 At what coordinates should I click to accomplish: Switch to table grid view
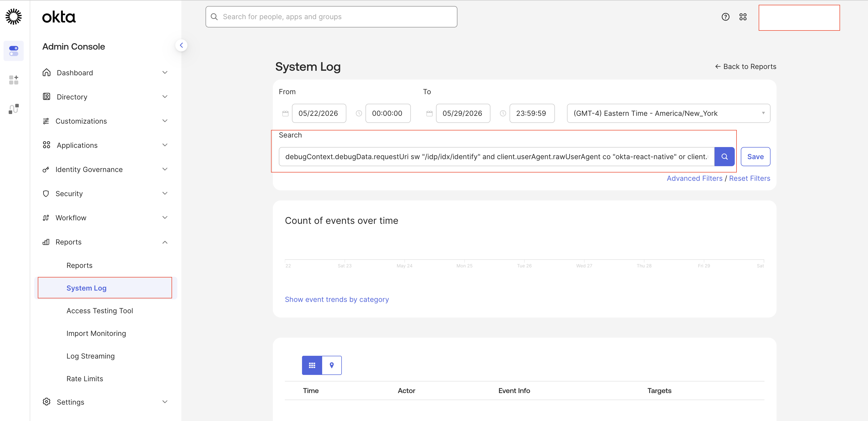312,365
